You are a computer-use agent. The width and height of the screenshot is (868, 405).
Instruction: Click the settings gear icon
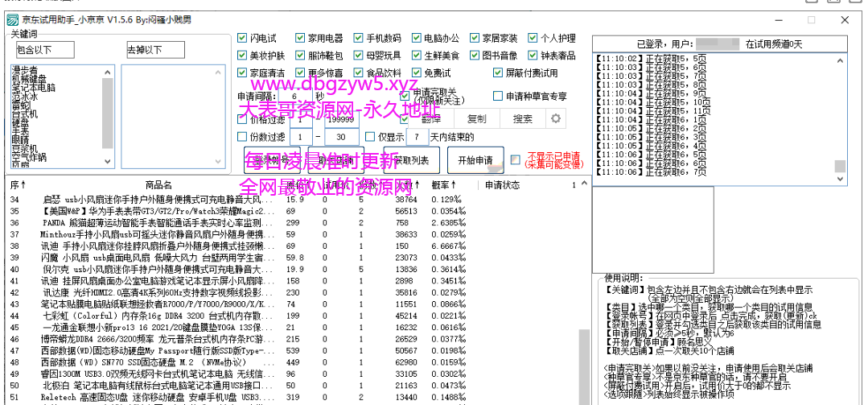[555, 118]
